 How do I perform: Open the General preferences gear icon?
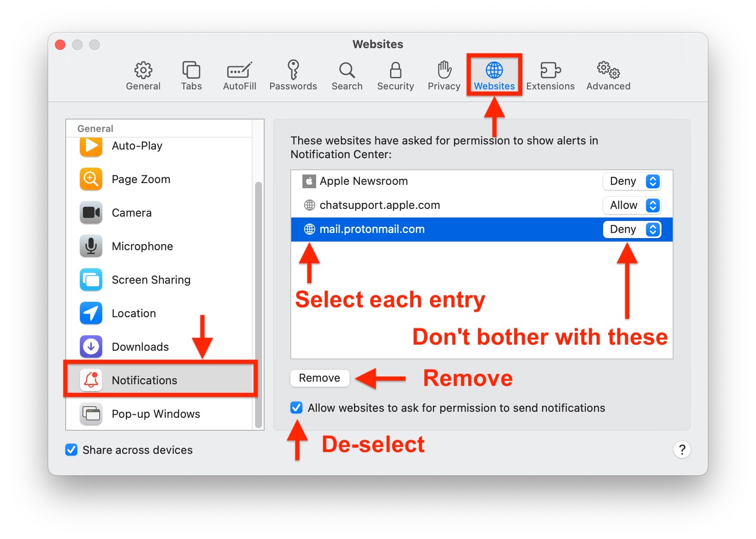[143, 70]
